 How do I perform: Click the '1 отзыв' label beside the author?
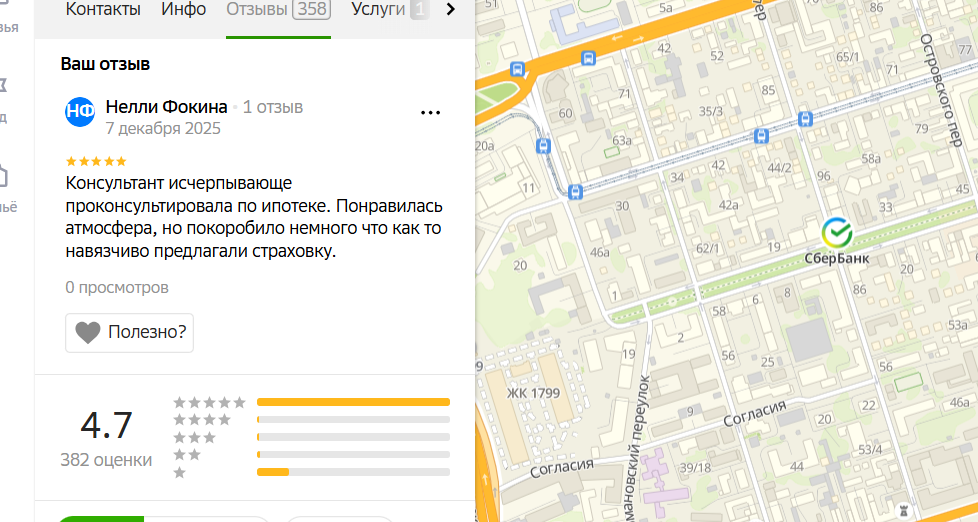[x=273, y=107]
